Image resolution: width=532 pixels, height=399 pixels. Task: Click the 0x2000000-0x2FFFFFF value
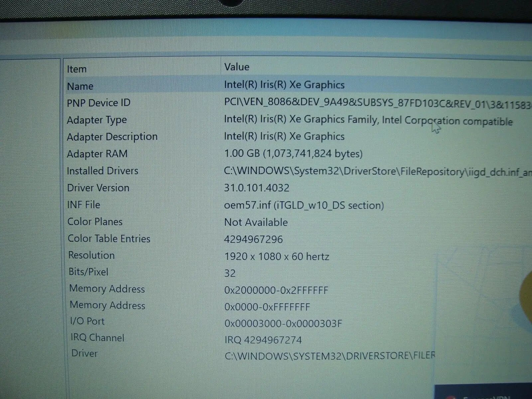pyautogui.click(x=276, y=290)
